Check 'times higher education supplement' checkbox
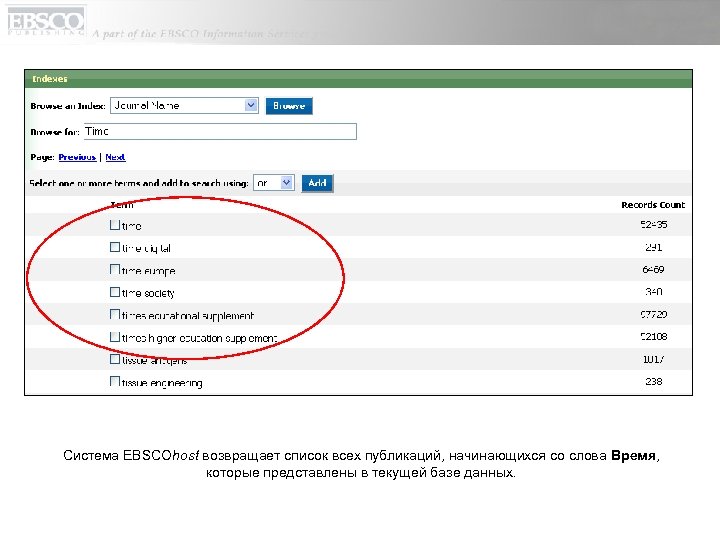This screenshot has width=720, height=540. click(115, 337)
